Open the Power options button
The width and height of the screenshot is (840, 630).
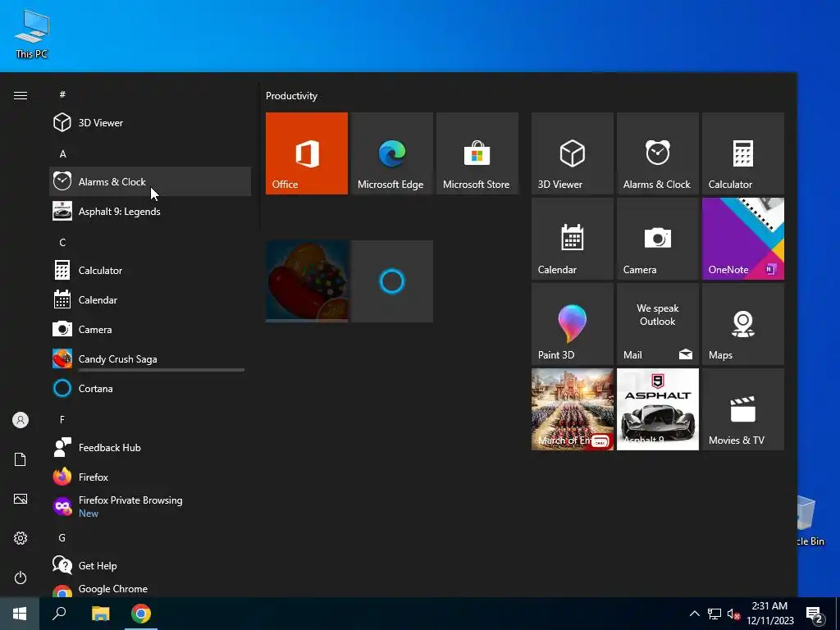pyautogui.click(x=21, y=577)
